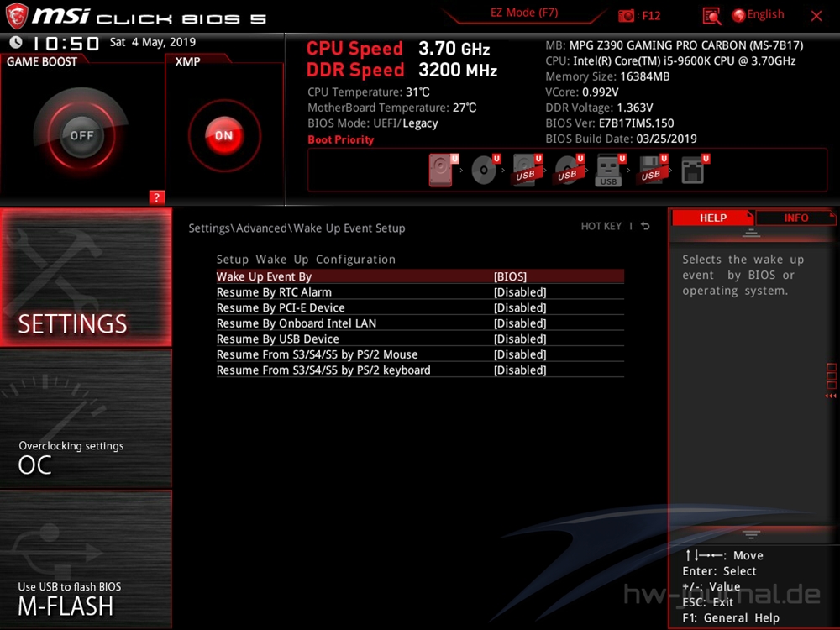The image size is (840, 630).
Task: Click the Memory Size 16384MB entry
Action: [x=607, y=76]
